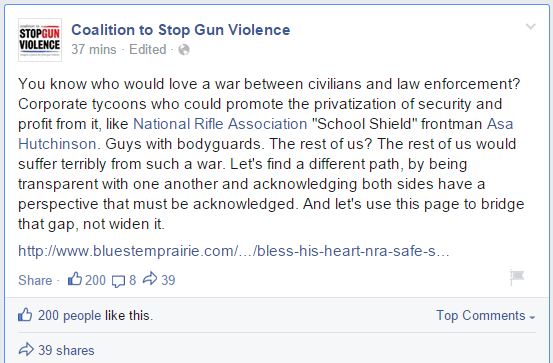Viewport: 553px width, 363px height.
Task: Open the bluestemprairie.com article link
Action: [x=233, y=251]
